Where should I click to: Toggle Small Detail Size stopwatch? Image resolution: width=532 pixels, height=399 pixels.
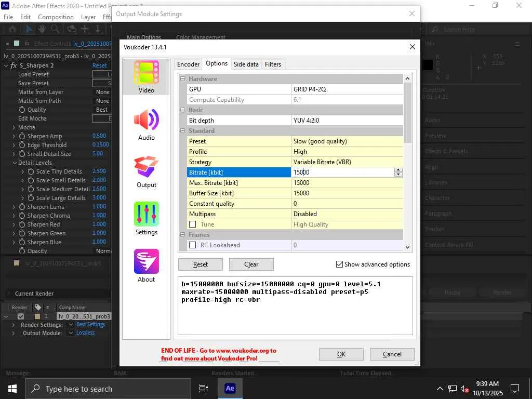(22, 154)
